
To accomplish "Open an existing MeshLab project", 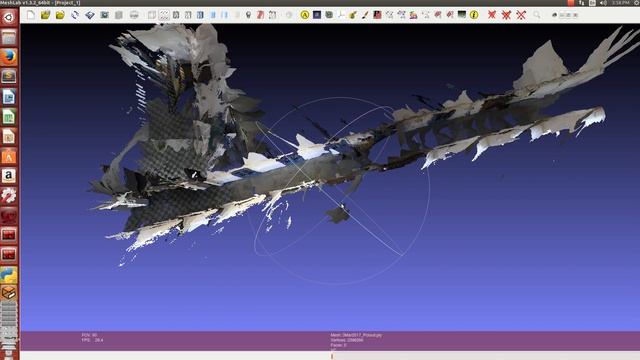I will click(45, 15).
